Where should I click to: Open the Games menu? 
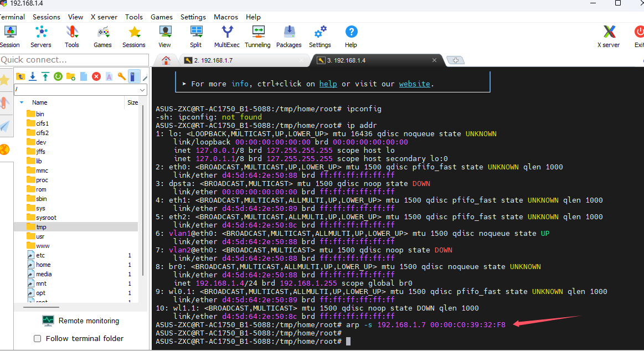click(x=161, y=17)
